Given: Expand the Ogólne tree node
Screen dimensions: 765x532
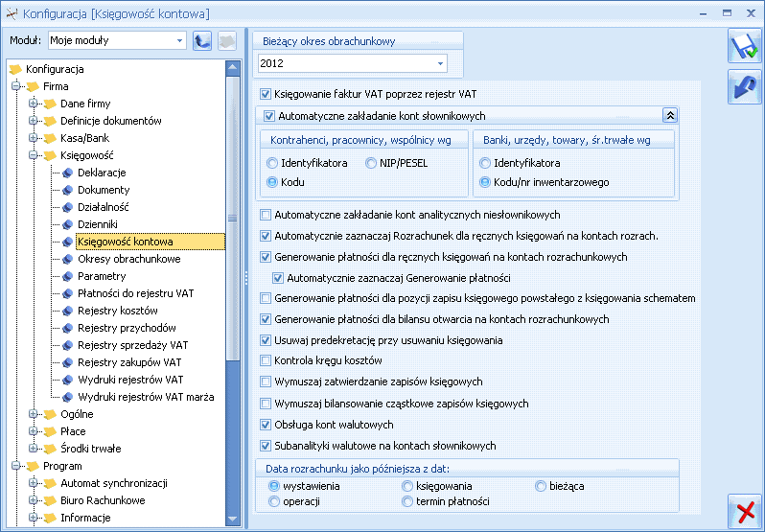Looking at the screenshot, I should point(33,414).
